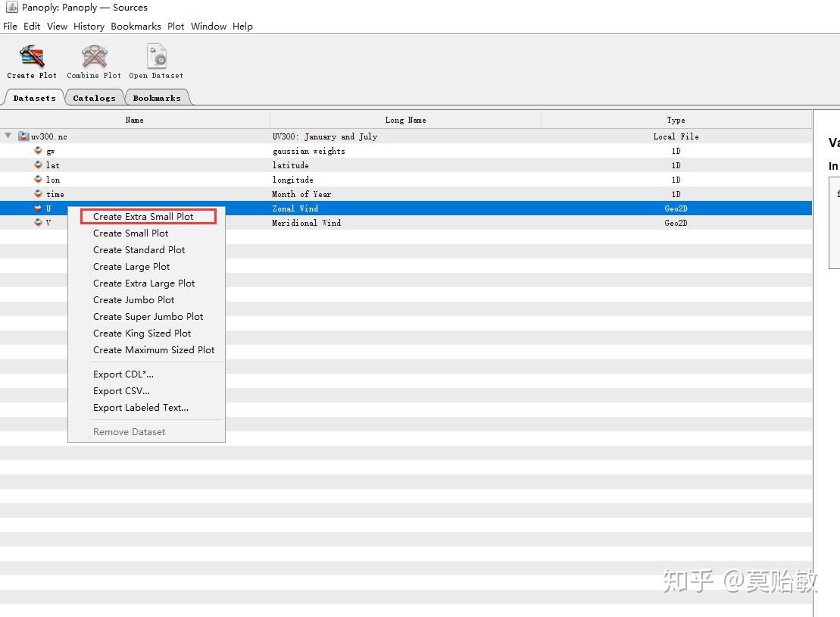Image resolution: width=840 pixels, height=617 pixels.
Task: Open the File menu
Action: pyautogui.click(x=10, y=26)
